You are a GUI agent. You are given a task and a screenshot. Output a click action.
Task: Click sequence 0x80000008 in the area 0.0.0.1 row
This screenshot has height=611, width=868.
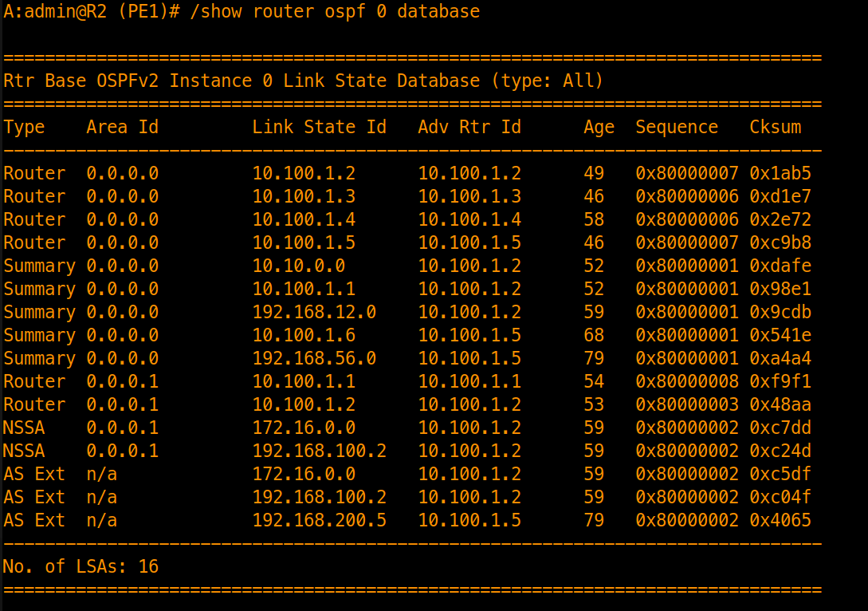(687, 381)
